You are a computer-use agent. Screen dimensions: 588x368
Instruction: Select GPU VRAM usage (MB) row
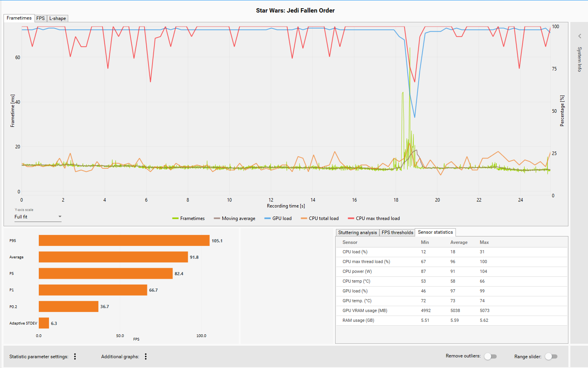(x=452, y=311)
